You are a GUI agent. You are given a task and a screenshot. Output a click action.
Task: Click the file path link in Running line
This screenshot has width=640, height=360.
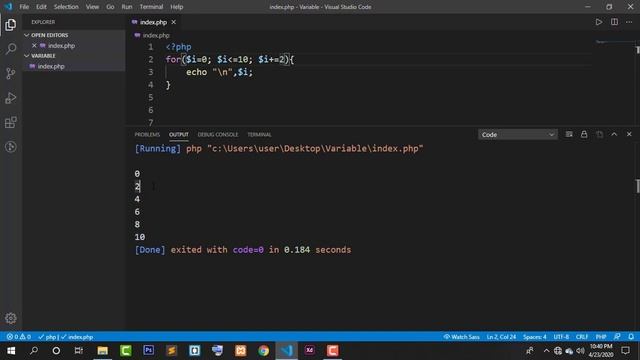(x=315, y=149)
